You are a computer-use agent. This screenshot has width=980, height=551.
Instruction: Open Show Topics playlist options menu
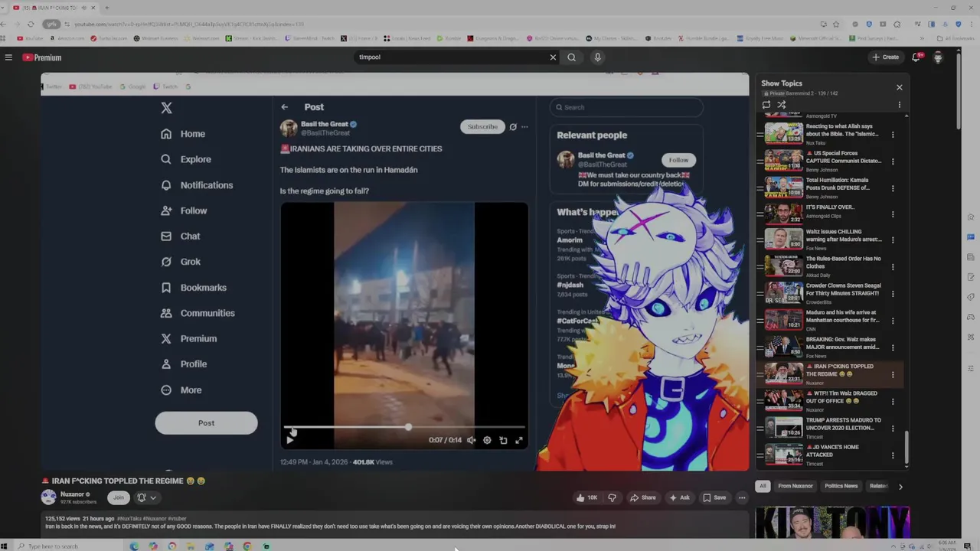pyautogui.click(x=899, y=105)
